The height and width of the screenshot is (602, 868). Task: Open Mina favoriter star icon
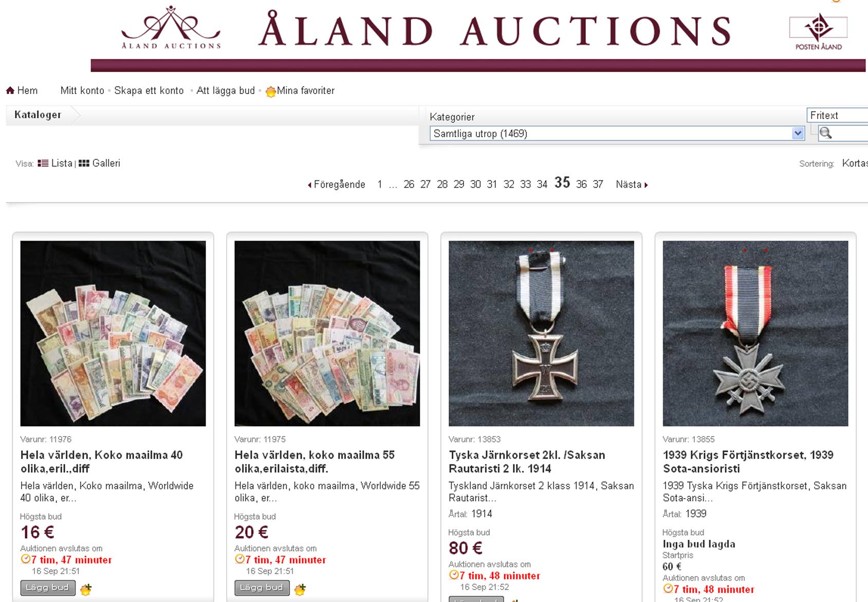coord(271,92)
